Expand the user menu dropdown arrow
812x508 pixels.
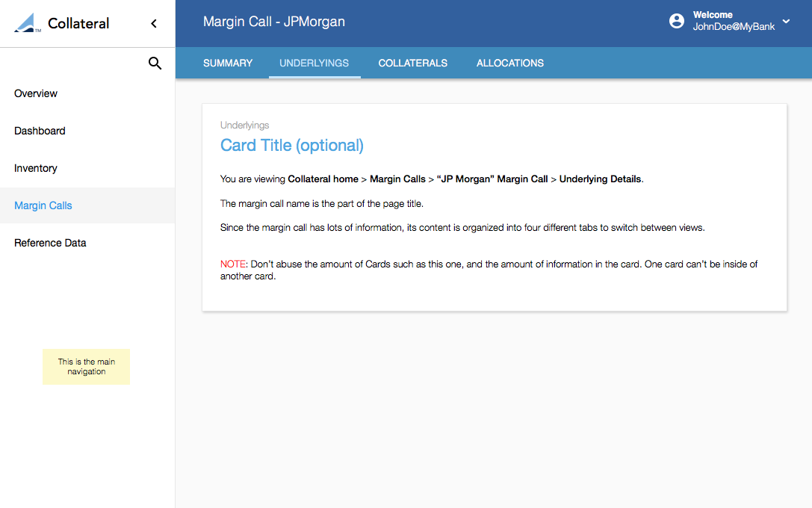(786, 22)
